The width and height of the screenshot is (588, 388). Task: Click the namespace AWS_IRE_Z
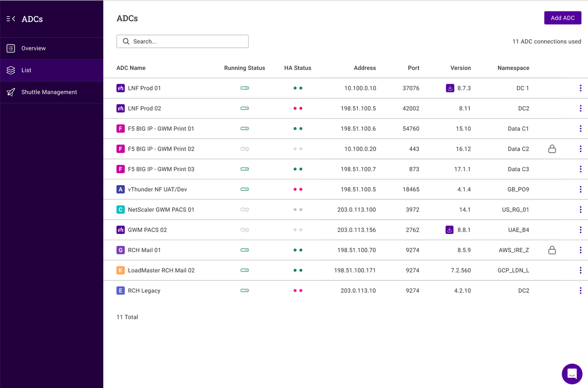(x=514, y=250)
